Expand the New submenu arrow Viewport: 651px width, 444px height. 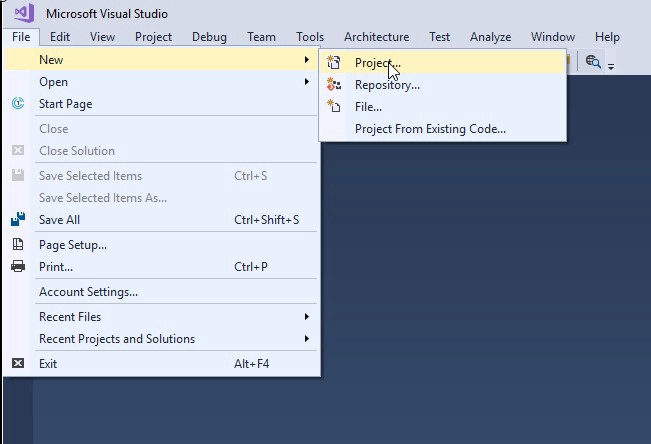306,59
